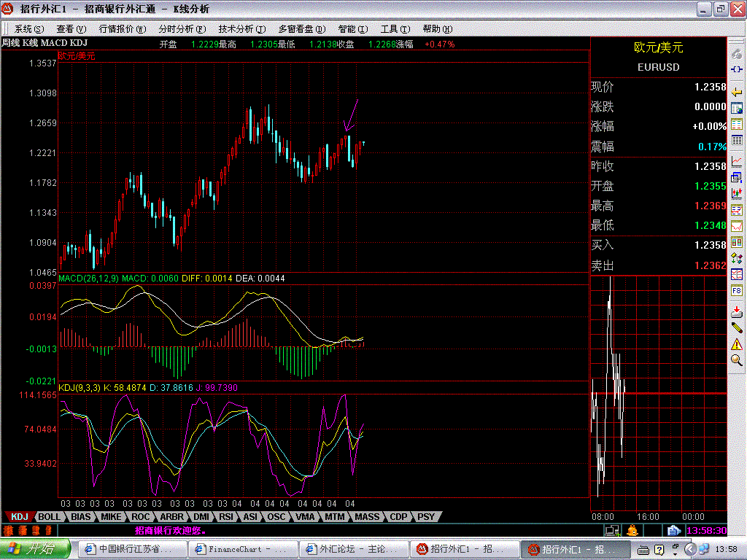Click the yellow back arrow icon
The image size is (747, 560).
click(737, 93)
